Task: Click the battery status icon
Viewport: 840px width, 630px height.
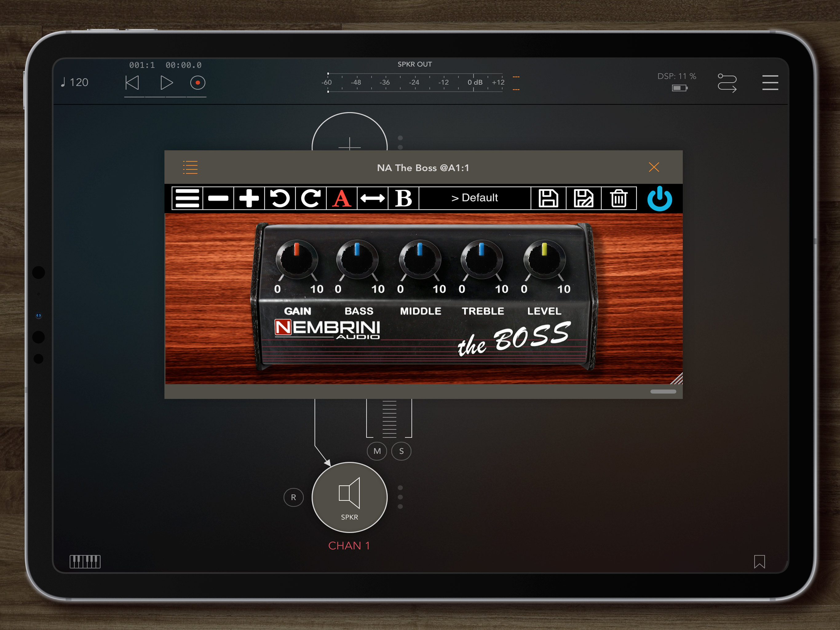Action: click(680, 88)
